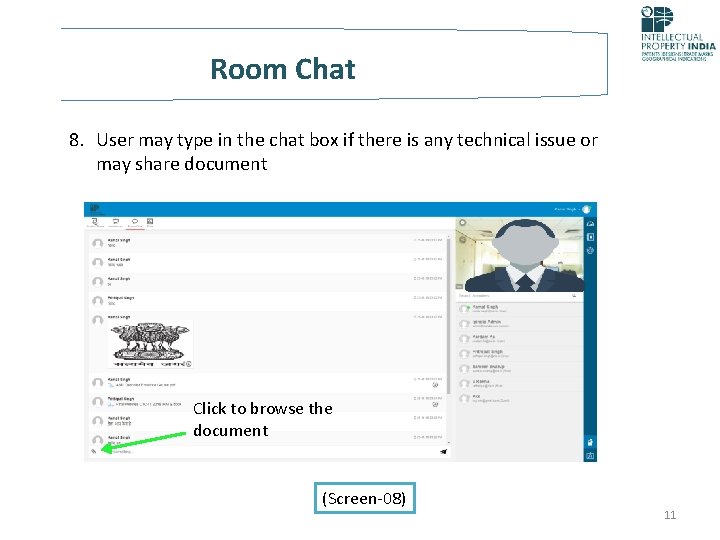
Task: Click the paper-plane send message icon
Action: (x=443, y=452)
